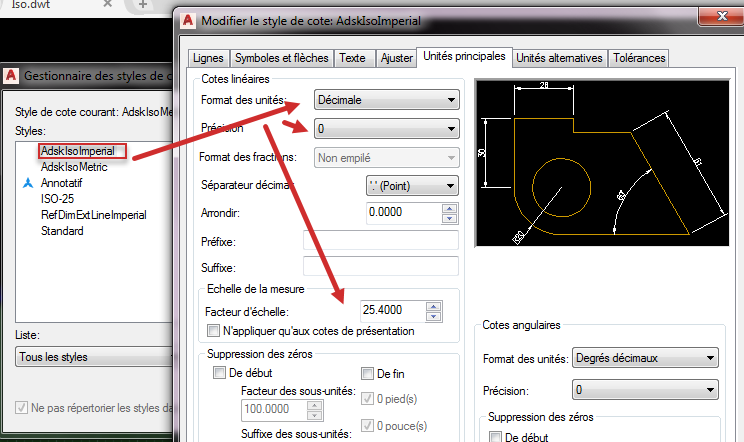This screenshot has height=442, width=744.
Task: Decrease Facteur d'échelle with down arrow
Action: click(433, 317)
